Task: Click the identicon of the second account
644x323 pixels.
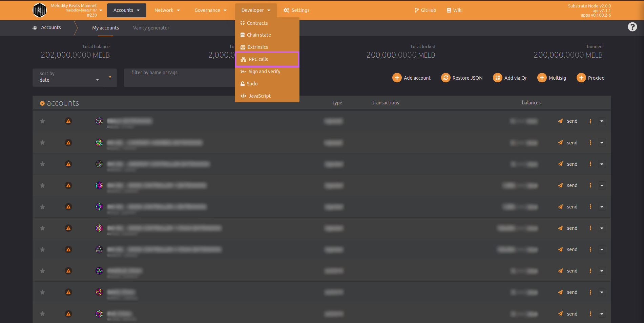Action: click(99, 143)
